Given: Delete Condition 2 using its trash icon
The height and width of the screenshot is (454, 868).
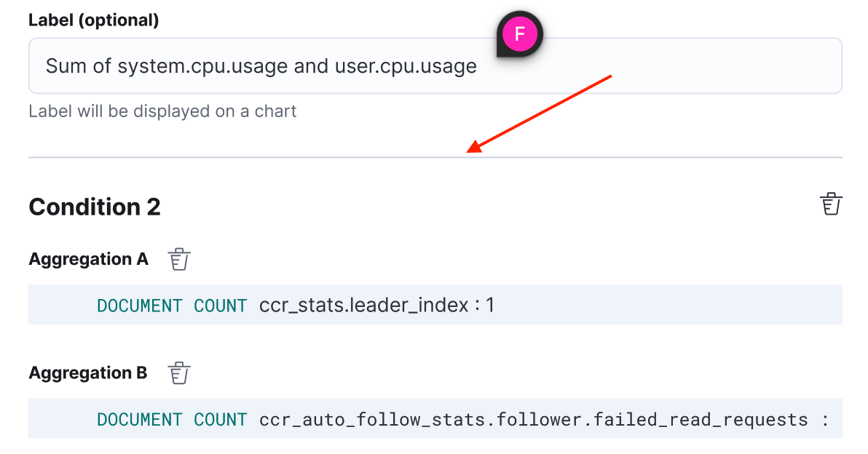Looking at the screenshot, I should pyautogui.click(x=831, y=204).
